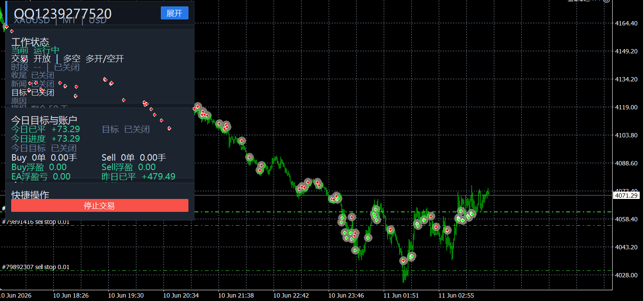This screenshot has height=301, width=644.
Task: Click the 4134.20 price axis label
Action: [627, 79]
